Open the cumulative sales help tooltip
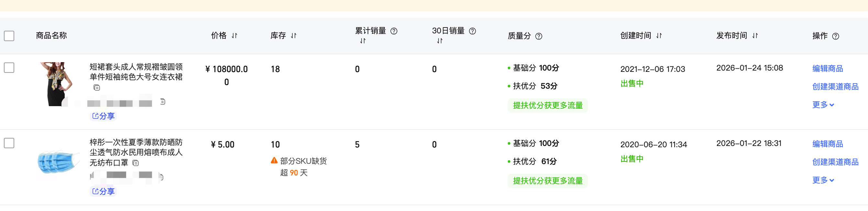This screenshot has height=211, width=868. (394, 31)
